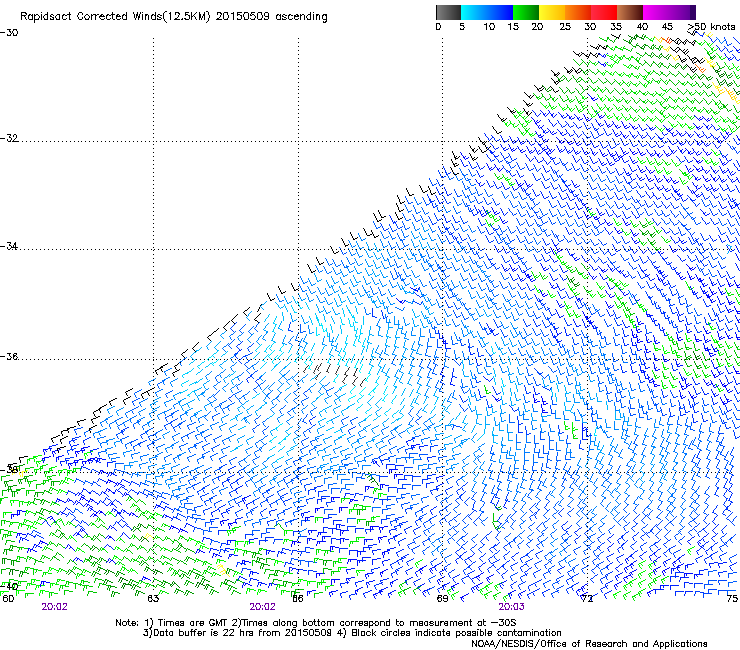Click the '20:02' time label nearest longitude 66
740x650 pixels.
click(262, 607)
